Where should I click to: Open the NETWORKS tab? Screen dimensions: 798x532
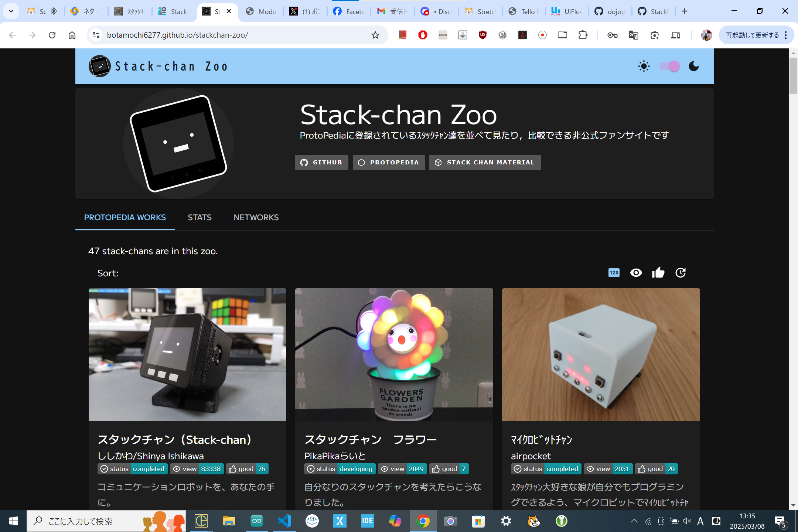tap(256, 218)
